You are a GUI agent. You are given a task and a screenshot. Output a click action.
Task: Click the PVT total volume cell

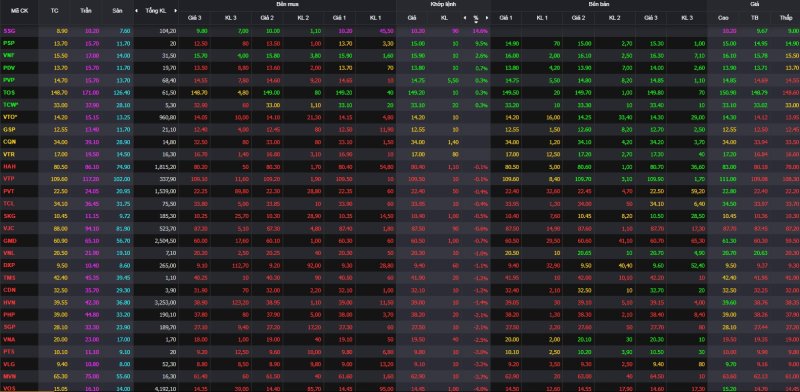pos(165,191)
